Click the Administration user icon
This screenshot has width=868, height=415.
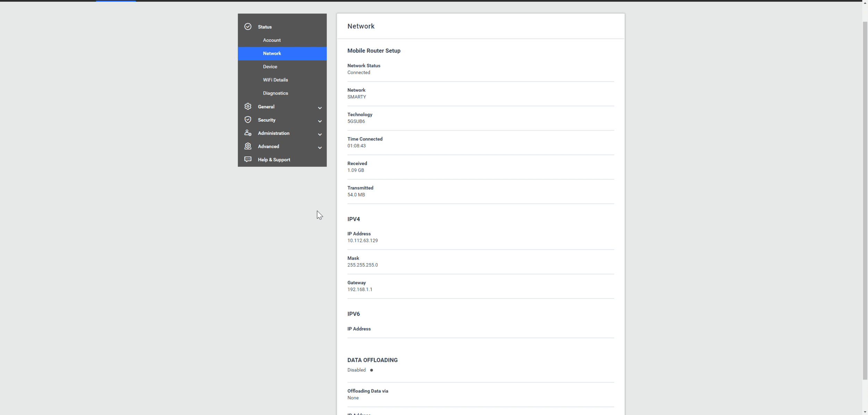[248, 133]
